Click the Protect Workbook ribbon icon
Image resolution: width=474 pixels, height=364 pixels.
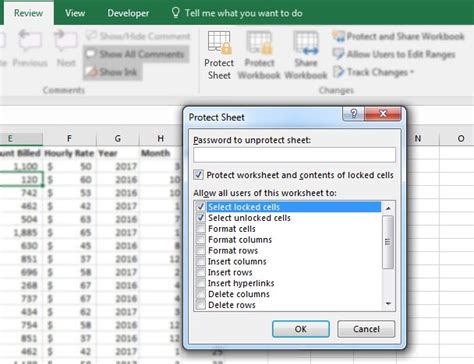click(259, 55)
